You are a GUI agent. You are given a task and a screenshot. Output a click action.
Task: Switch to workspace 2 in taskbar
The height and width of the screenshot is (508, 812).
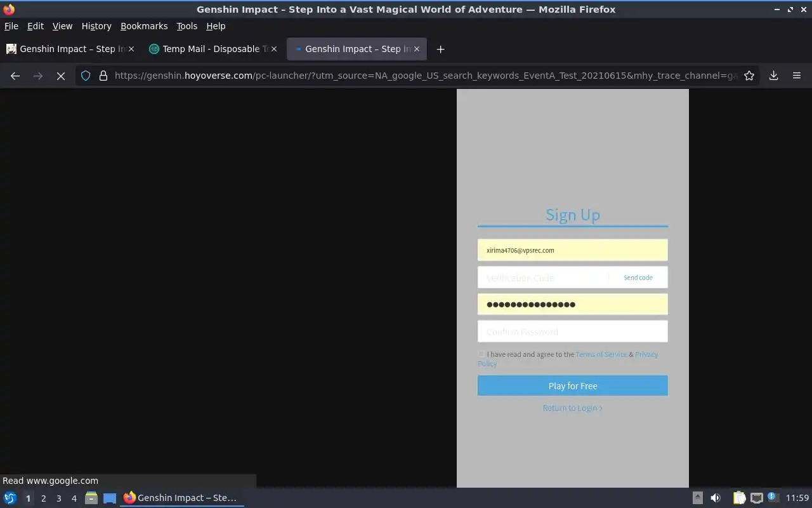[x=43, y=498]
